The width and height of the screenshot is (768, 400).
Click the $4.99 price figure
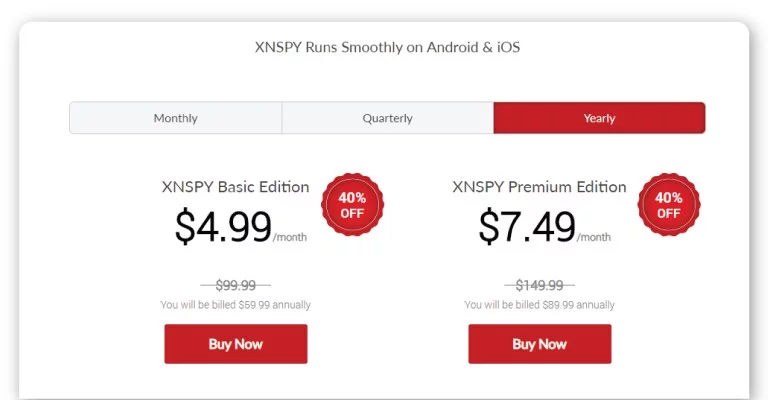(x=223, y=226)
